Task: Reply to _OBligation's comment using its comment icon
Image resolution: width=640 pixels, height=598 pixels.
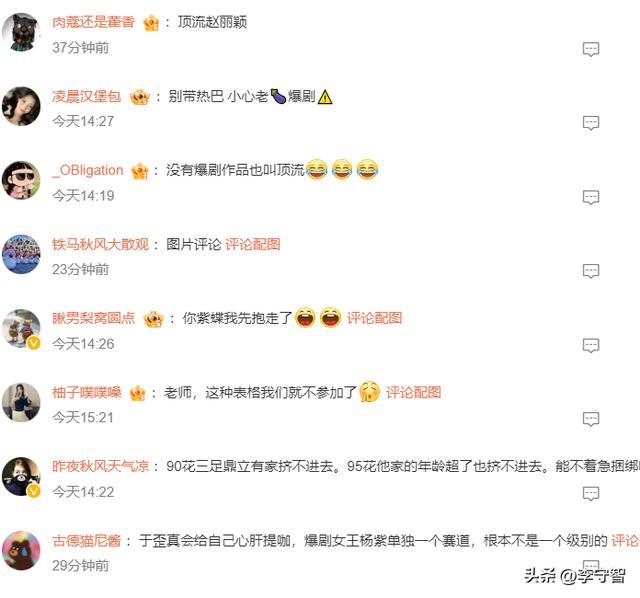Action: [x=591, y=197]
